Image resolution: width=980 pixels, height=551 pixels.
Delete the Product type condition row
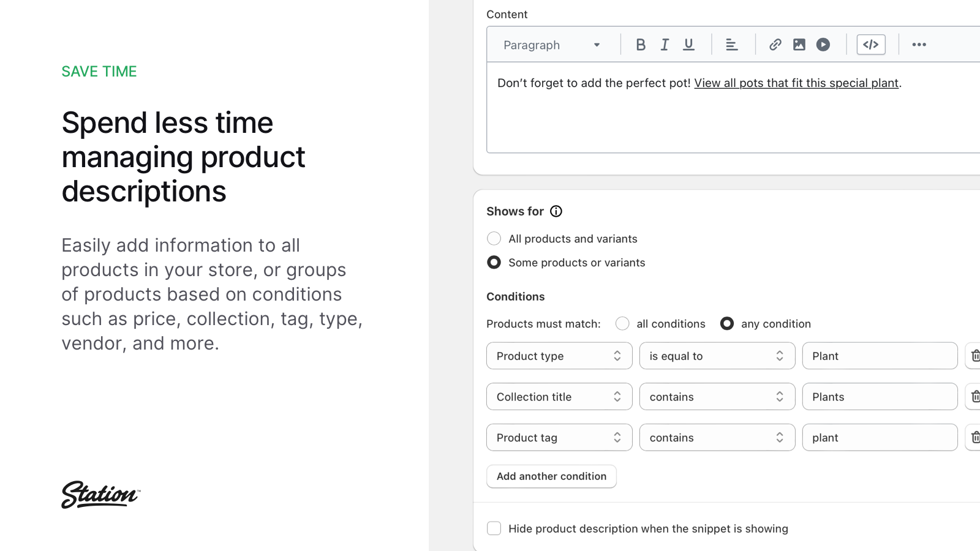(974, 356)
